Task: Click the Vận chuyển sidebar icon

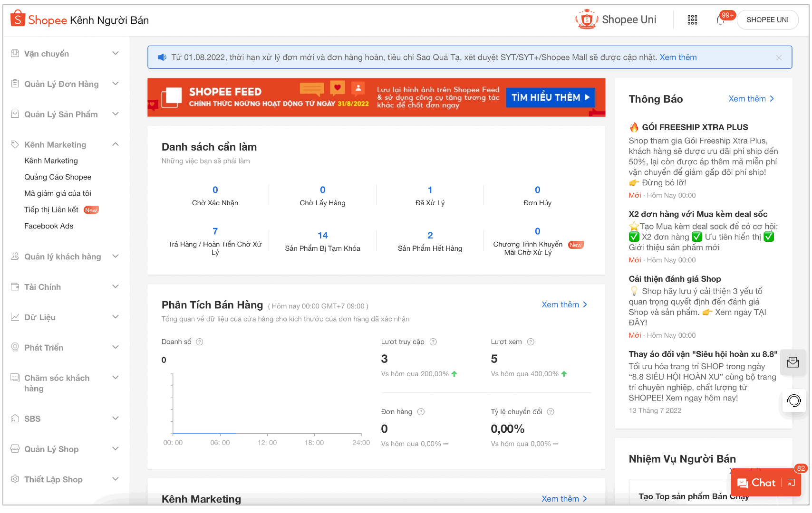Action: [x=15, y=53]
